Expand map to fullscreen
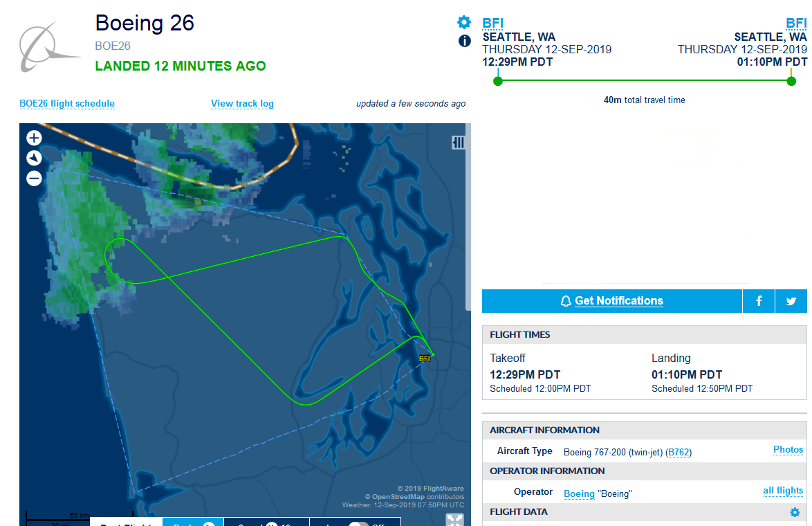The height and width of the screenshot is (526, 812). [x=454, y=520]
